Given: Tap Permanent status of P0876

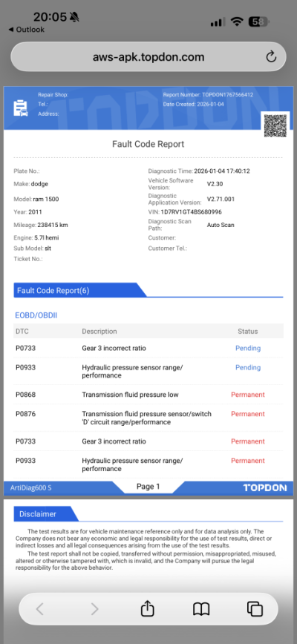Looking at the screenshot, I should [248, 414].
